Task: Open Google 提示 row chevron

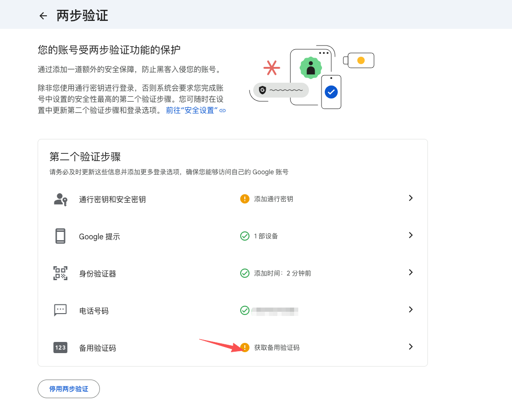Action: [x=411, y=235]
